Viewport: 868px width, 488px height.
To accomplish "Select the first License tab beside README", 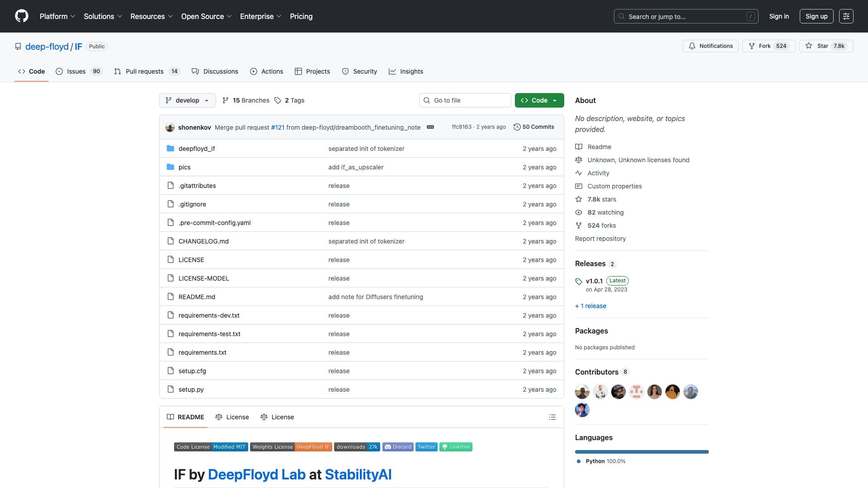I will 232,417.
